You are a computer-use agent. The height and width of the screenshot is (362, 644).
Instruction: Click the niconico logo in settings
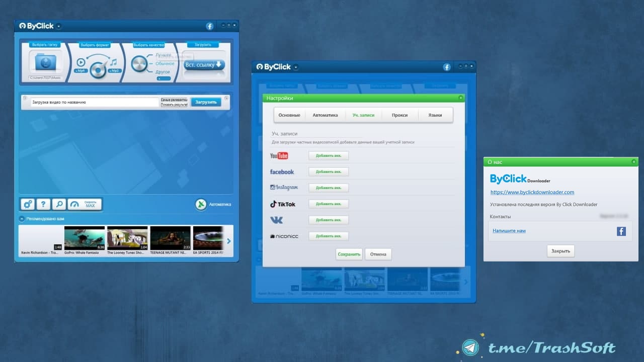(x=284, y=236)
